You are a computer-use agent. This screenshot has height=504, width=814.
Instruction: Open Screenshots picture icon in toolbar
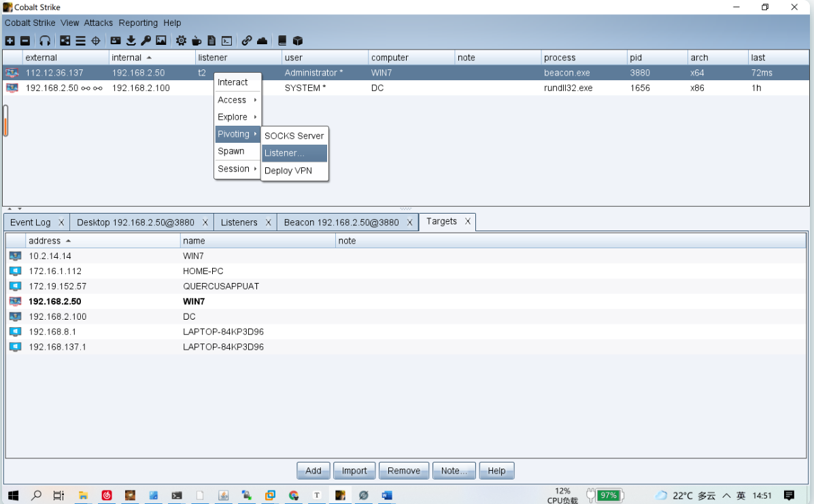click(161, 41)
